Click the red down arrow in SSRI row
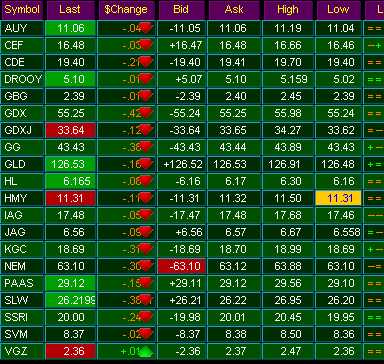Viewport: 384px width, 364px height. 146,317
